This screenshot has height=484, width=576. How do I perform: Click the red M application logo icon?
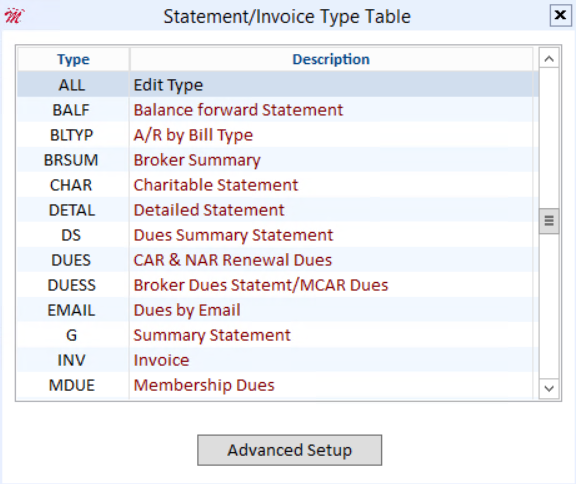14,16
